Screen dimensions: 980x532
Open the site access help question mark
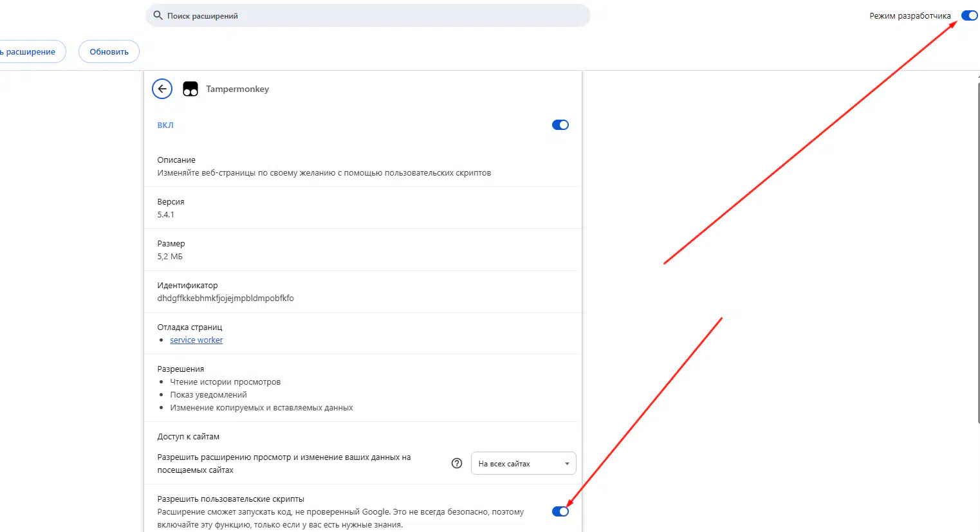tap(457, 463)
